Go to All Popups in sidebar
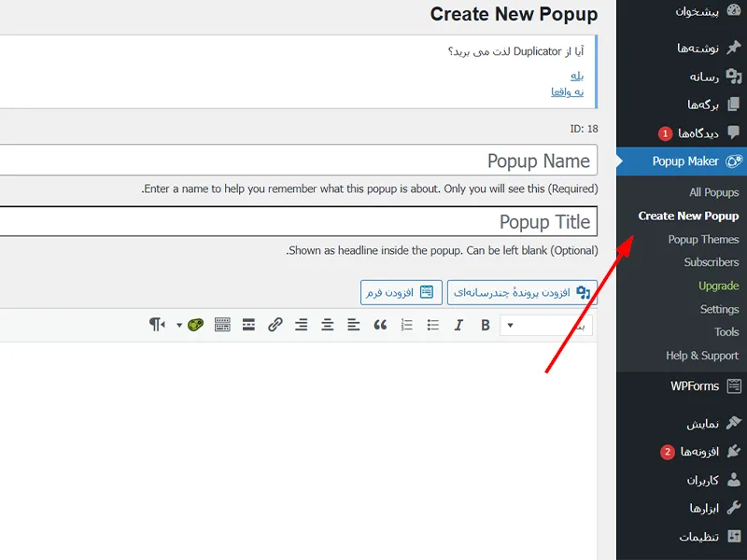The image size is (747, 560). coord(713,193)
